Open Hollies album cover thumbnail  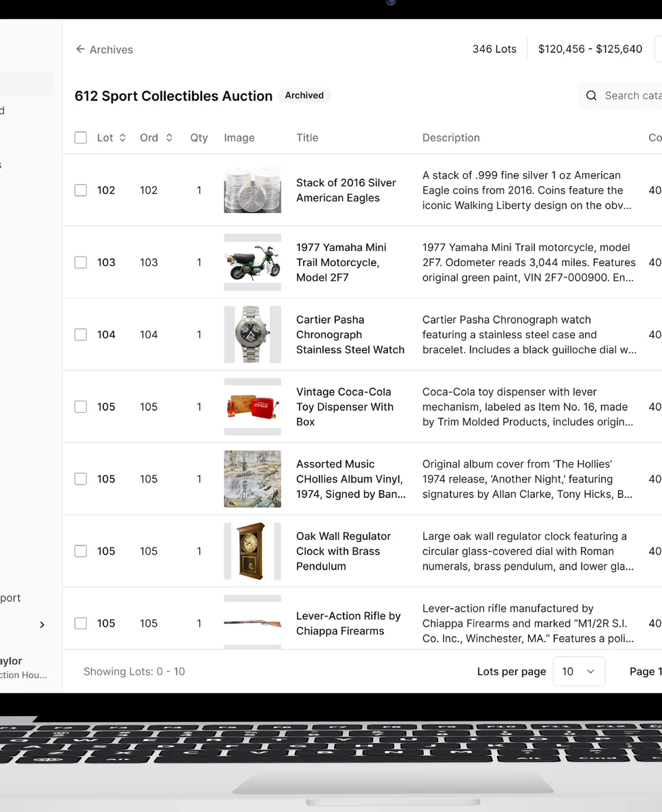[x=252, y=479]
